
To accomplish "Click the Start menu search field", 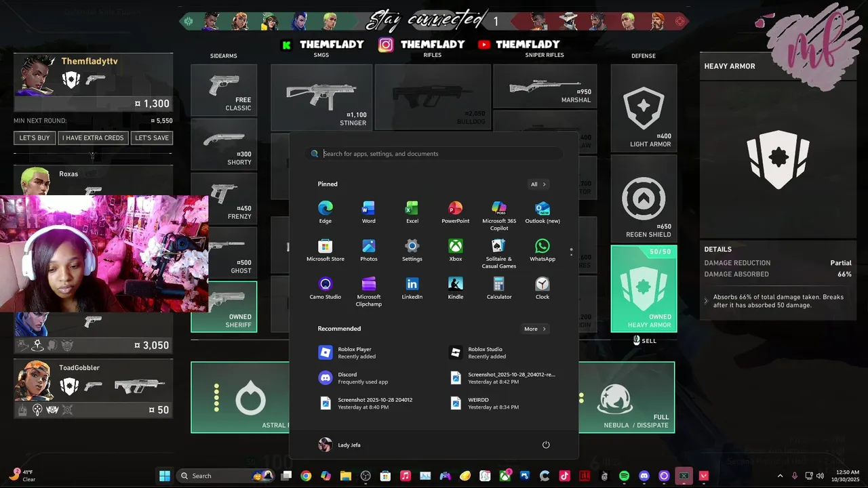I will [434, 154].
